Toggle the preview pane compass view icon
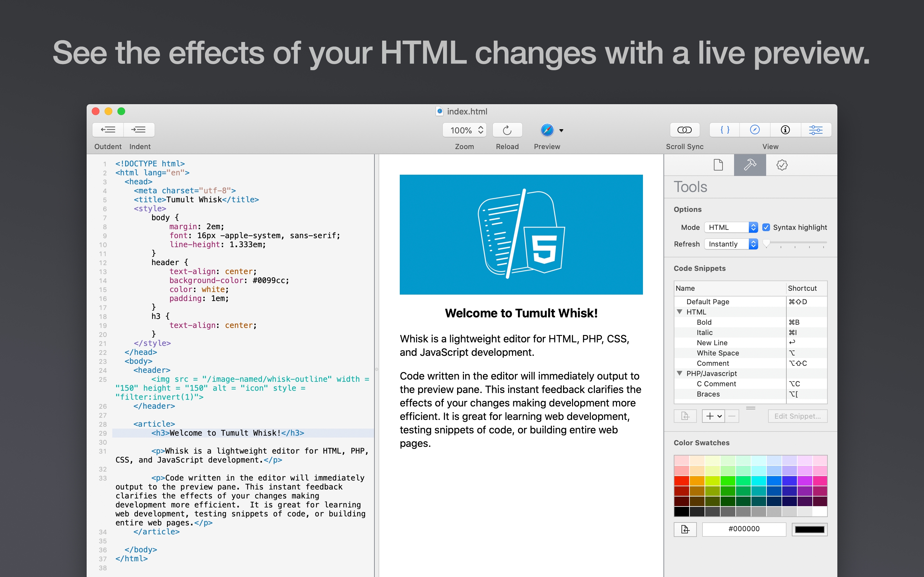Viewport: 924px width, 577px height. click(x=755, y=130)
